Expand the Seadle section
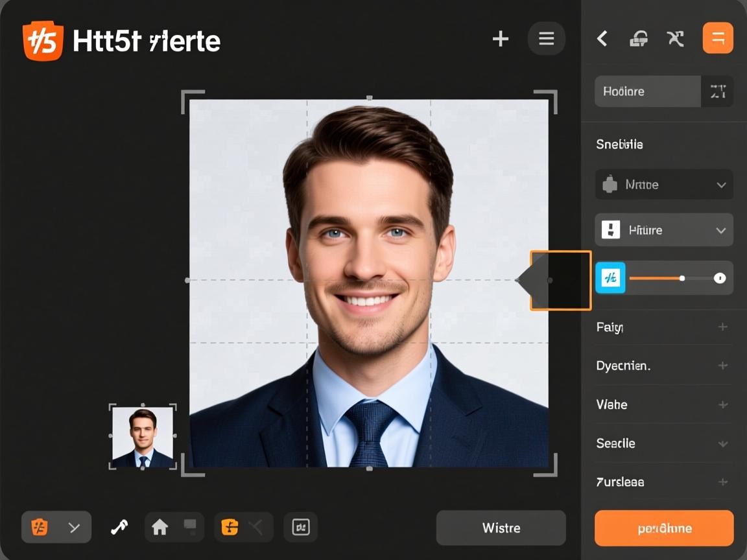The width and height of the screenshot is (747, 560). coord(722,444)
